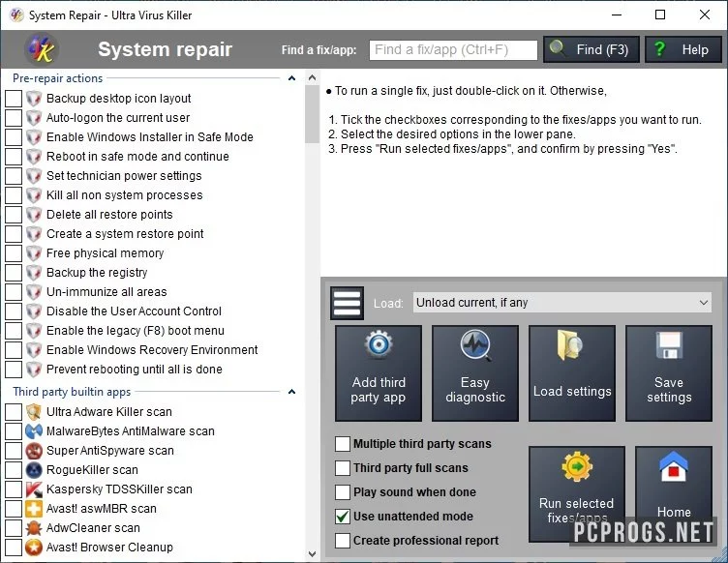Tick AdwCleaner scan checkbox
728x563 pixels.
(x=14, y=528)
